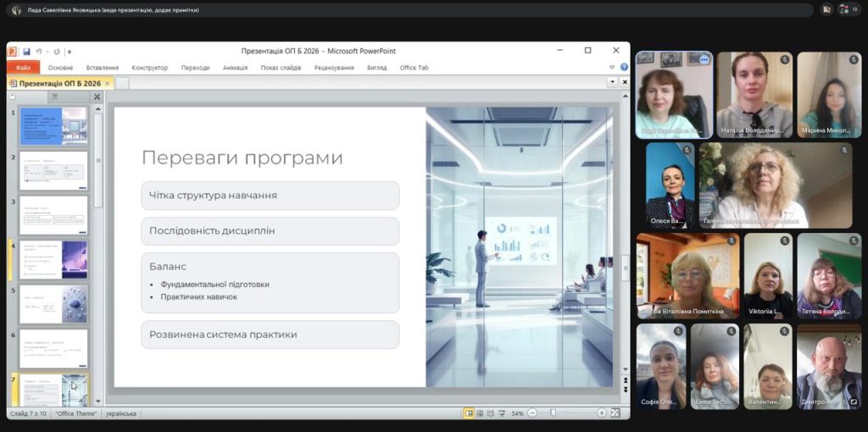Click the Undo arrow icon

point(39,52)
